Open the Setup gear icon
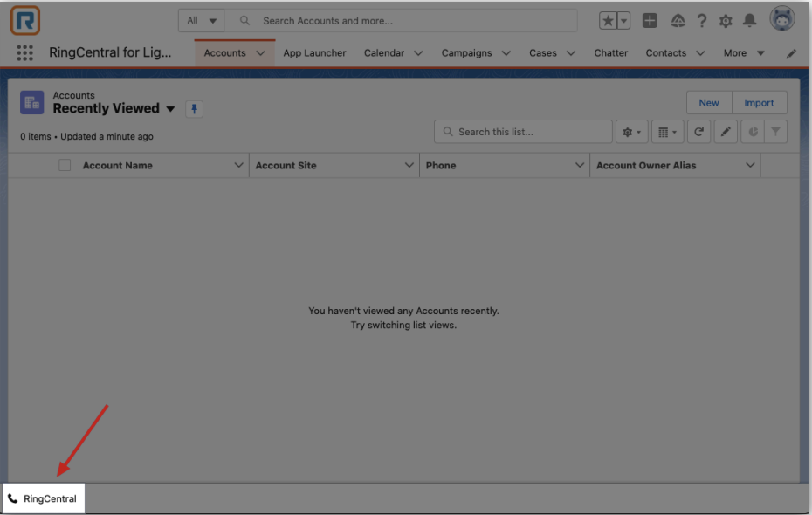The height and width of the screenshot is (515, 812). tap(726, 21)
